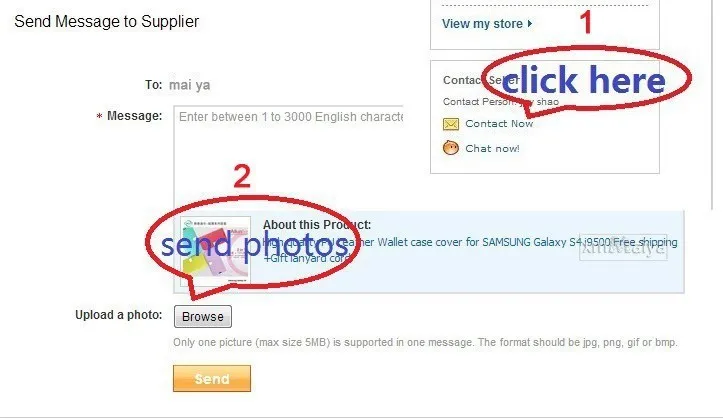
Task: Click recipient name mai ya
Action: 190,85
